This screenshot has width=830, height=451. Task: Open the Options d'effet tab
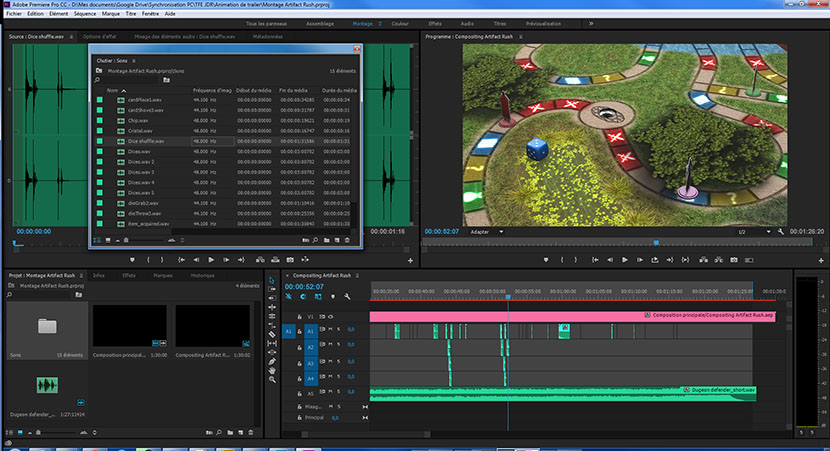(99, 37)
